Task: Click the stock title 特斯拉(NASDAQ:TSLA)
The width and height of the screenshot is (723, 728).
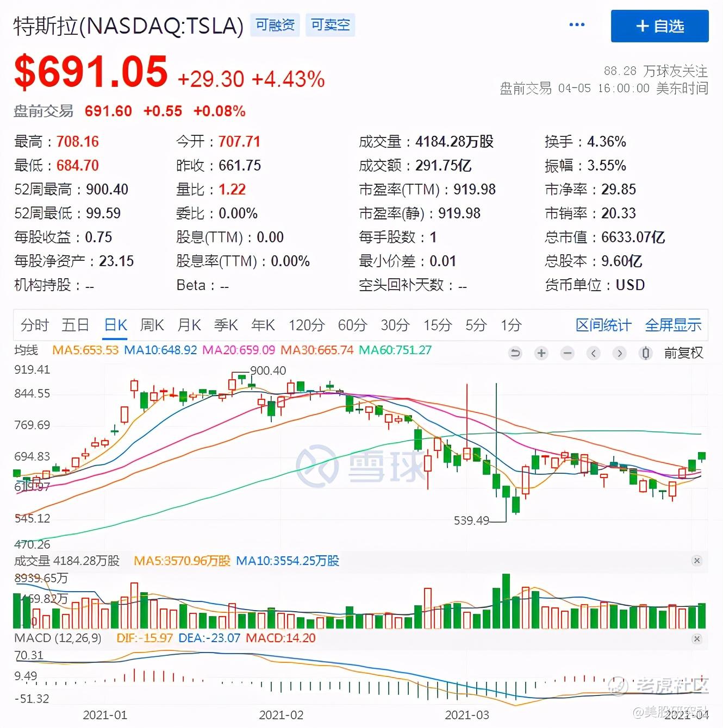Action: pos(128,26)
